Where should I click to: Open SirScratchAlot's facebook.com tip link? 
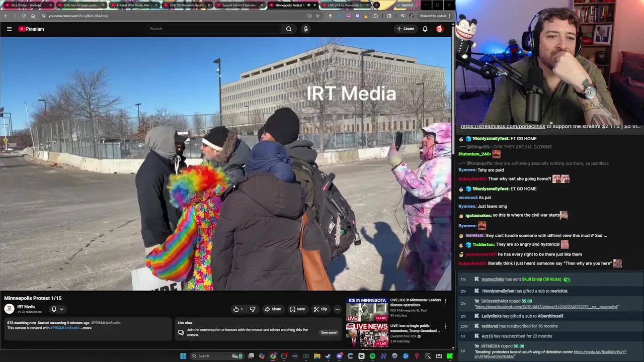[x=547, y=307]
